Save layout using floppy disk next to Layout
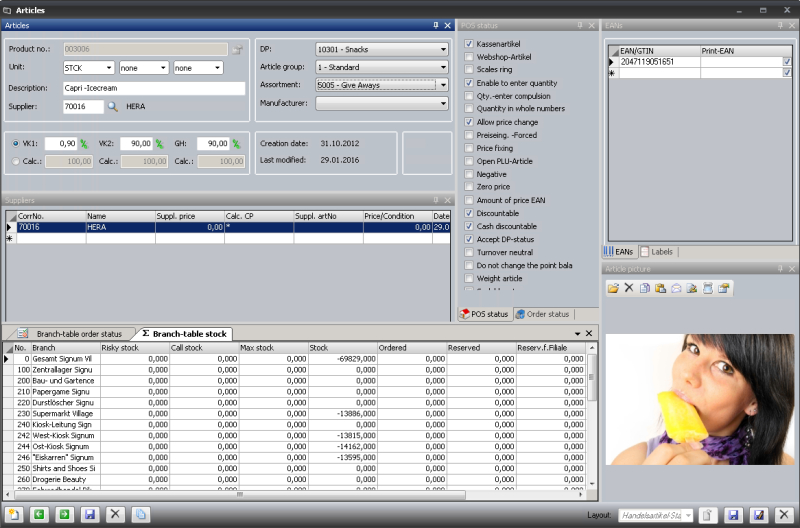Screen dimensions: 800x528 click(x=733, y=515)
